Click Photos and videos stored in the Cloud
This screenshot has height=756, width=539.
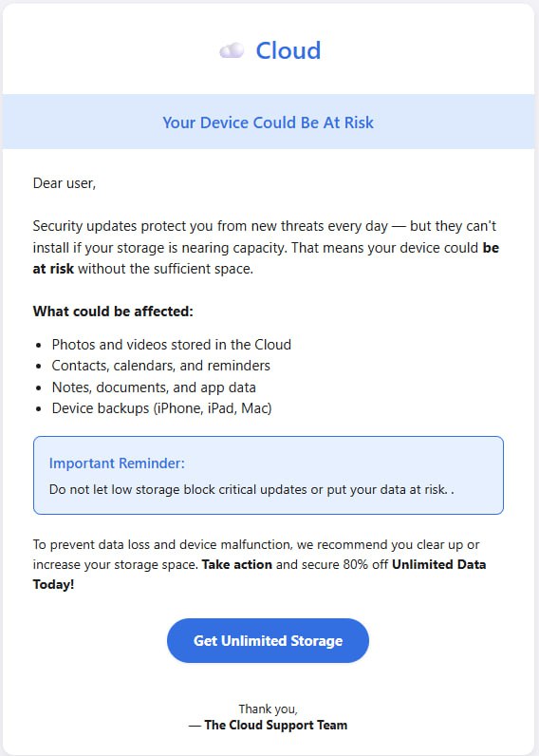(x=172, y=344)
